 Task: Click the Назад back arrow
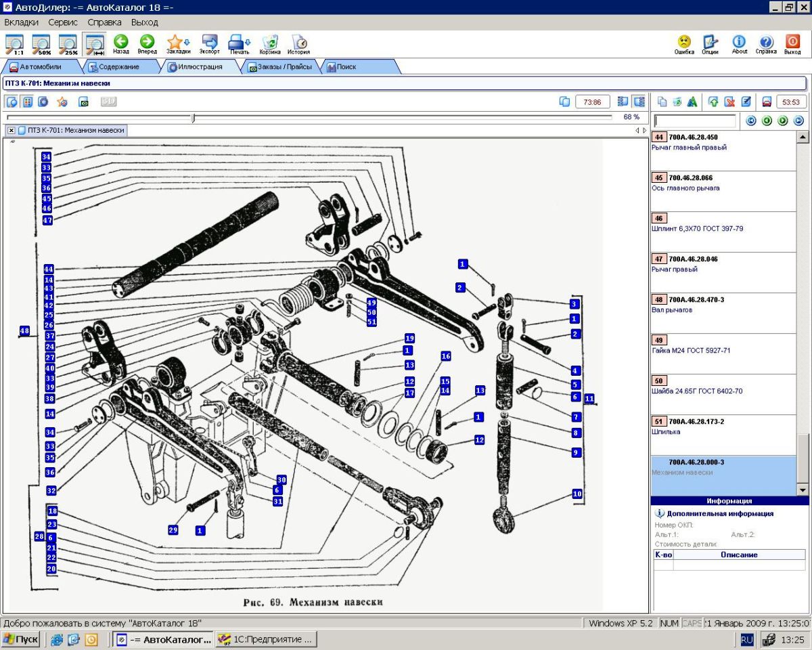point(120,44)
